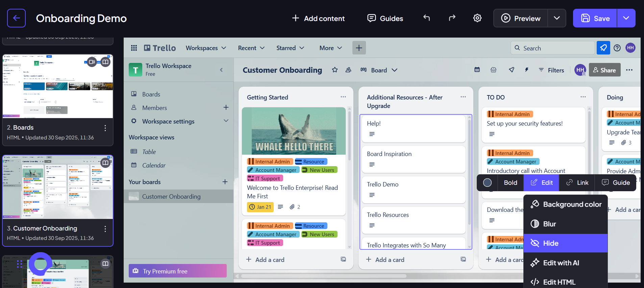Toggle Bold in the floating toolbar
Screen dimensions: 644x288
point(511,183)
